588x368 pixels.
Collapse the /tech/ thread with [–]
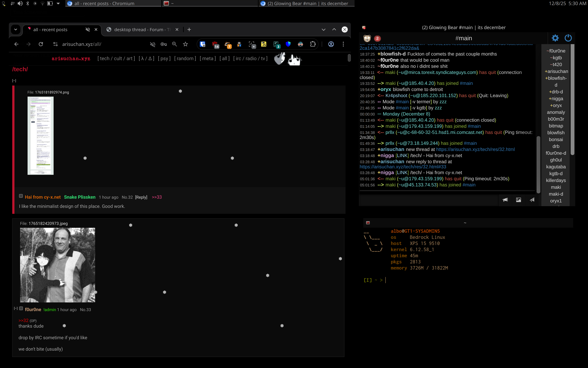click(x=14, y=81)
